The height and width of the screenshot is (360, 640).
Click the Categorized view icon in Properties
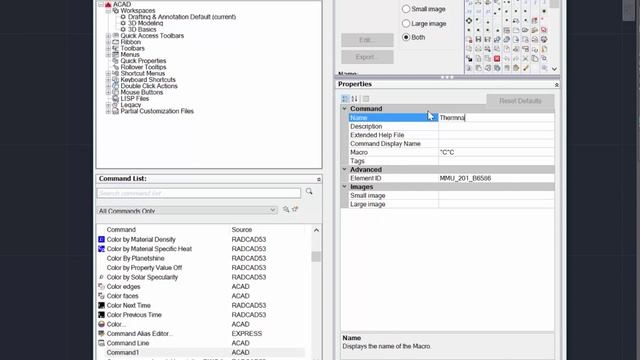coord(345,99)
